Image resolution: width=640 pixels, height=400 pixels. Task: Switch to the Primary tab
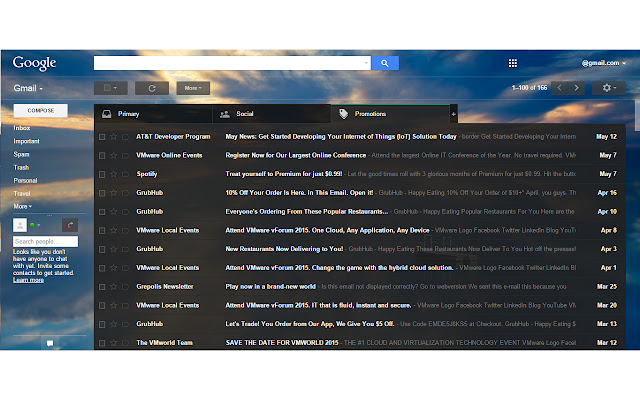(153, 114)
